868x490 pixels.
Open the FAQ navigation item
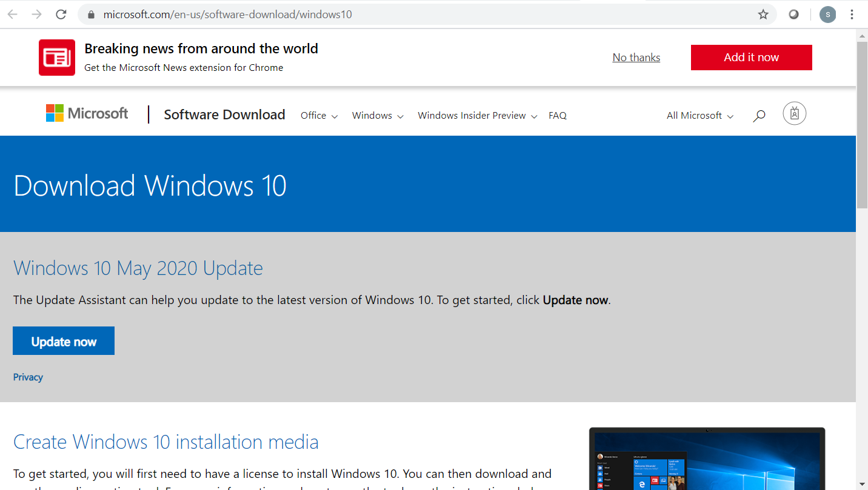(557, 116)
